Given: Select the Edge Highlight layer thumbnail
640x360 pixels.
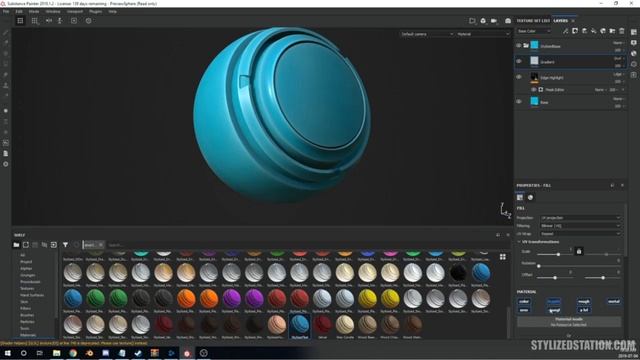Looking at the screenshot, I should click(x=534, y=77).
